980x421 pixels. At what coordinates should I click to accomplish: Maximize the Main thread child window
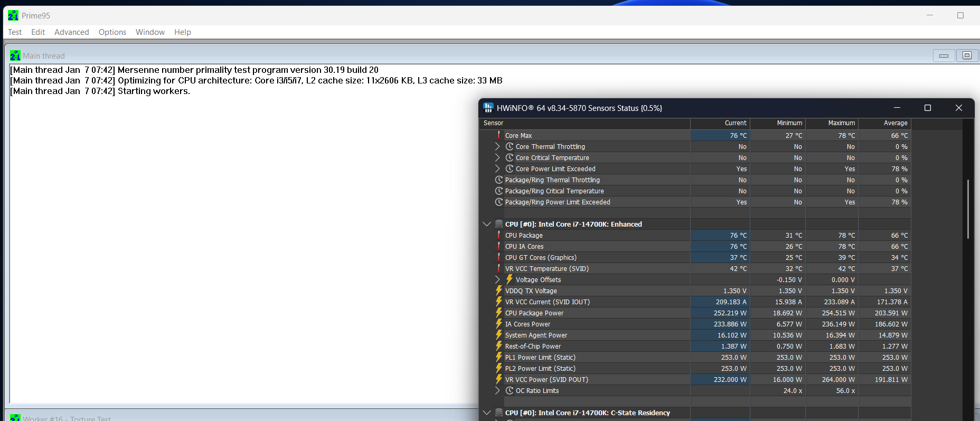(x=967, y=55)
